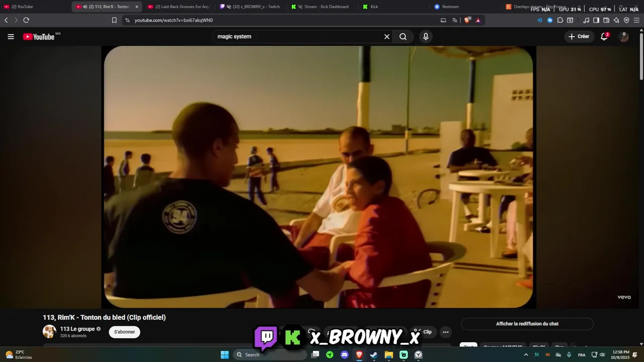
Task: Open the clock and date 12:58 PM
Action: [x=620, y=354]
